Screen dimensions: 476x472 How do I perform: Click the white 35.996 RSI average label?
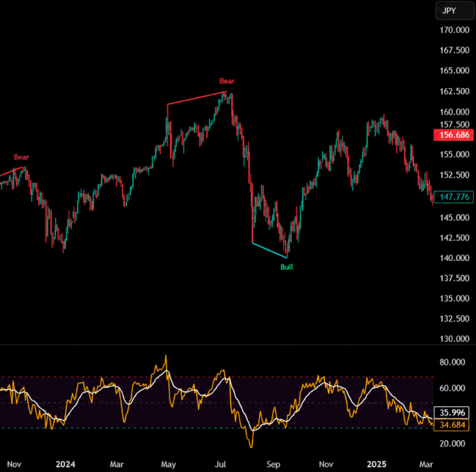pos(452,413)
